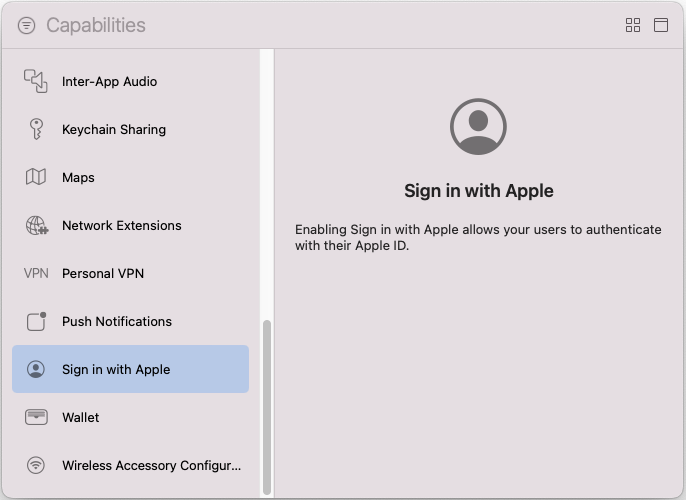Viewport: 686px width, 500px height.
Task: Select Wireless Accessory Configur... row
Action: click(x=130, y=465)
